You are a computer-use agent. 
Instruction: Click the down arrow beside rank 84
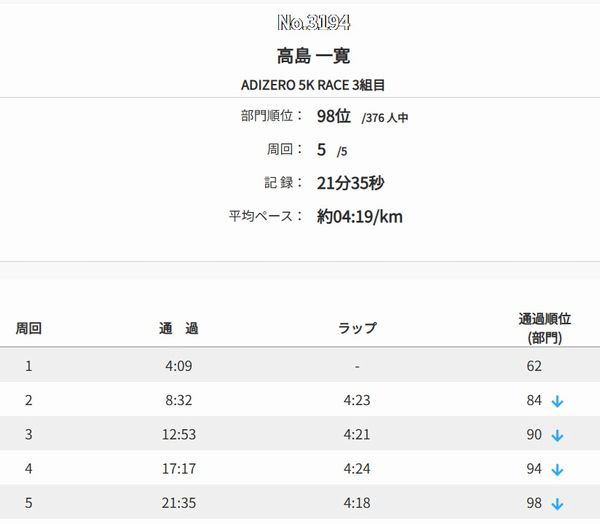pos(557,401)
